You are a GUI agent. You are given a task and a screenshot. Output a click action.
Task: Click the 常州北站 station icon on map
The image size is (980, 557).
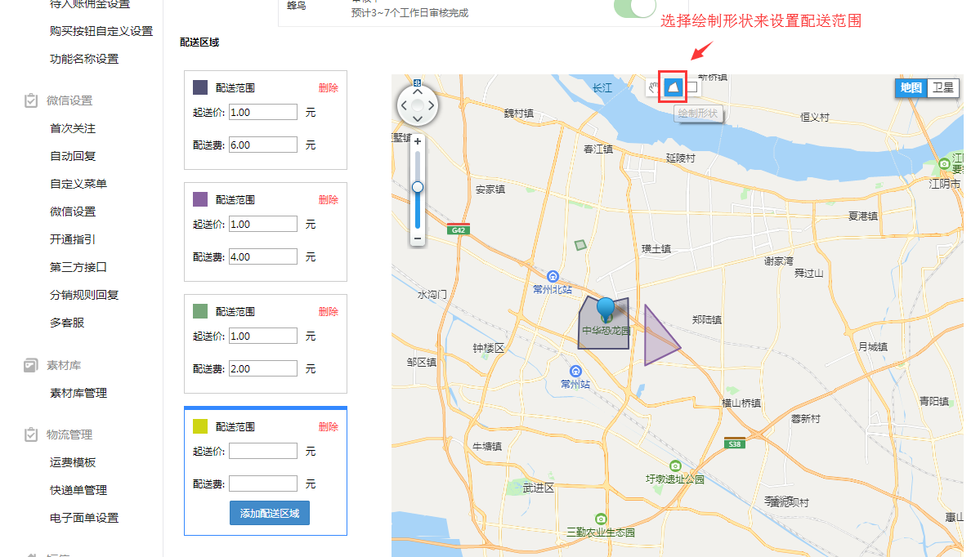(x=553, y=276)
